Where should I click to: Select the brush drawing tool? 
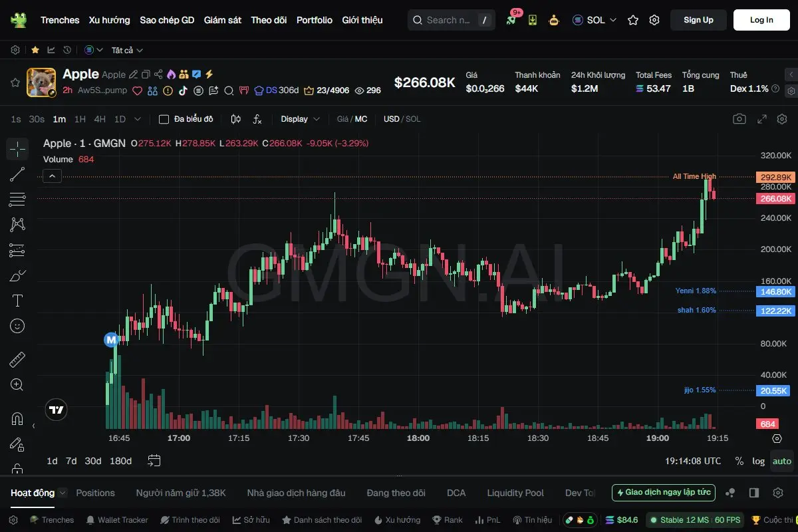(x=17, y=275)
